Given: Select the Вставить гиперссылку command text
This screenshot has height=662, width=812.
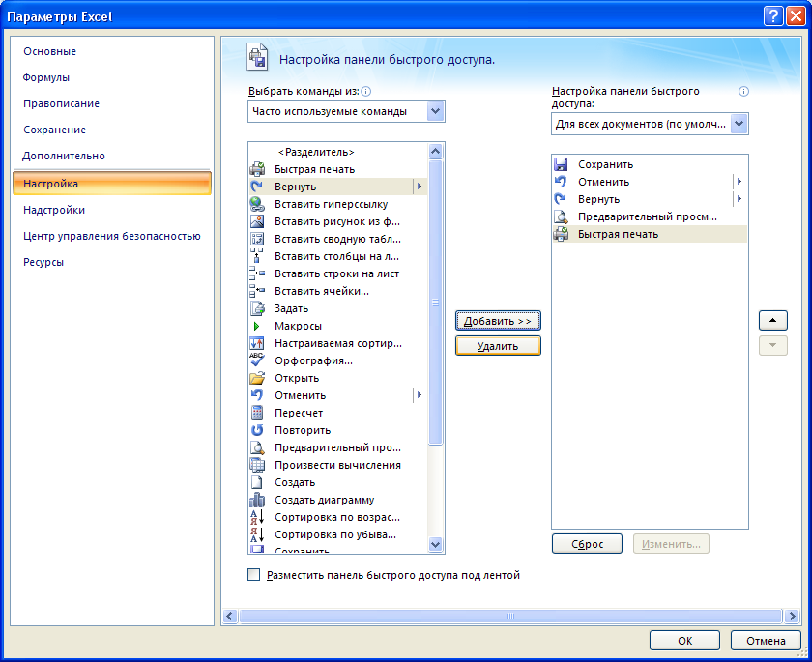Looking at the screenshot, I should coord(331,204).
